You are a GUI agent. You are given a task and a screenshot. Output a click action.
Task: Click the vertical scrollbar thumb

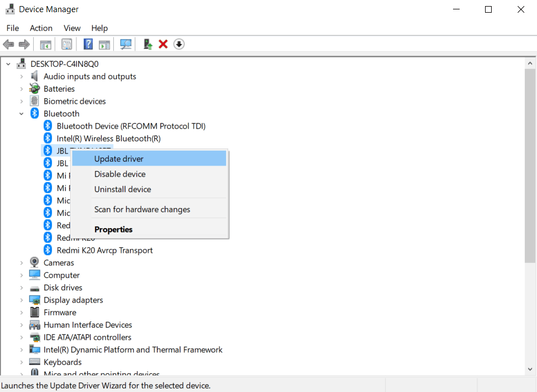530,166
